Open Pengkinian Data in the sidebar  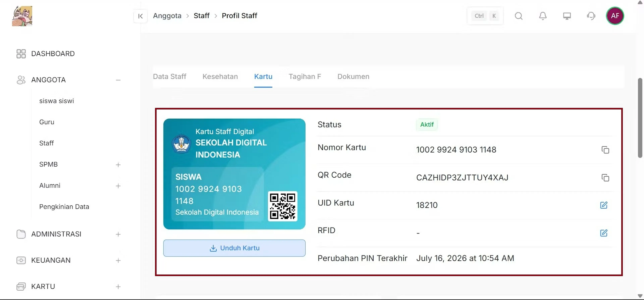coord(64,207)
